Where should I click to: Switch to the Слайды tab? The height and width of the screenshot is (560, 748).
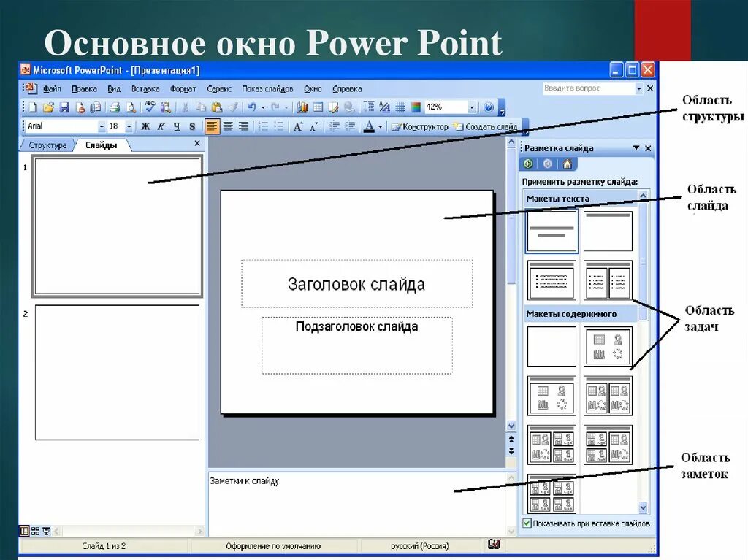pos(101,145)
